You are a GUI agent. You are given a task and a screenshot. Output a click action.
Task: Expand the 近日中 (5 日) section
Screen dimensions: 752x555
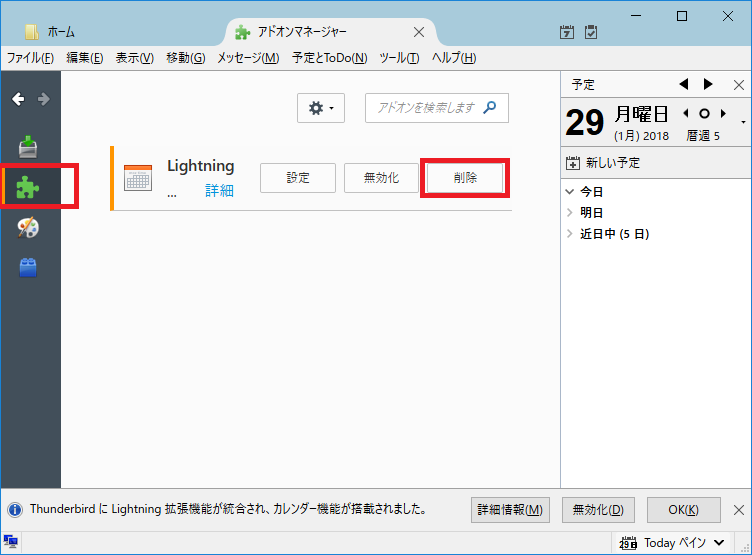[x=570, y=234]
